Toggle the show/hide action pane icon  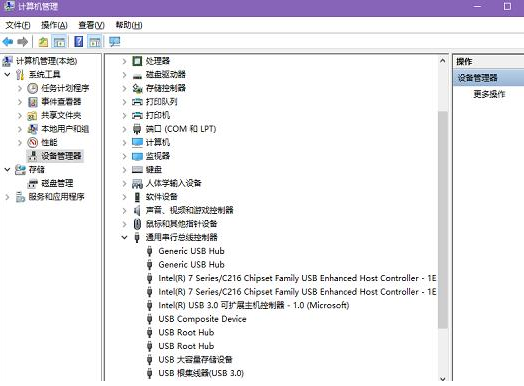tap(95, 42)
